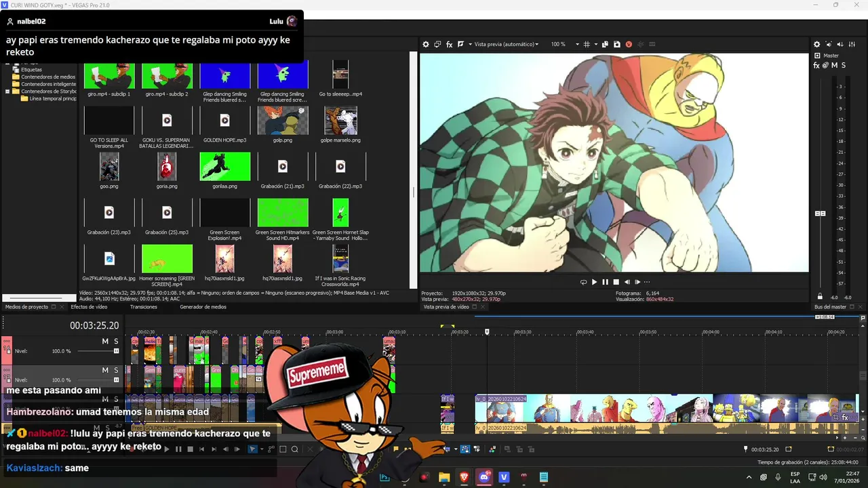Step to previous frame in preview
Image resolution: width=868 pixels, height=488 pixels.
[x=627, y=282]
